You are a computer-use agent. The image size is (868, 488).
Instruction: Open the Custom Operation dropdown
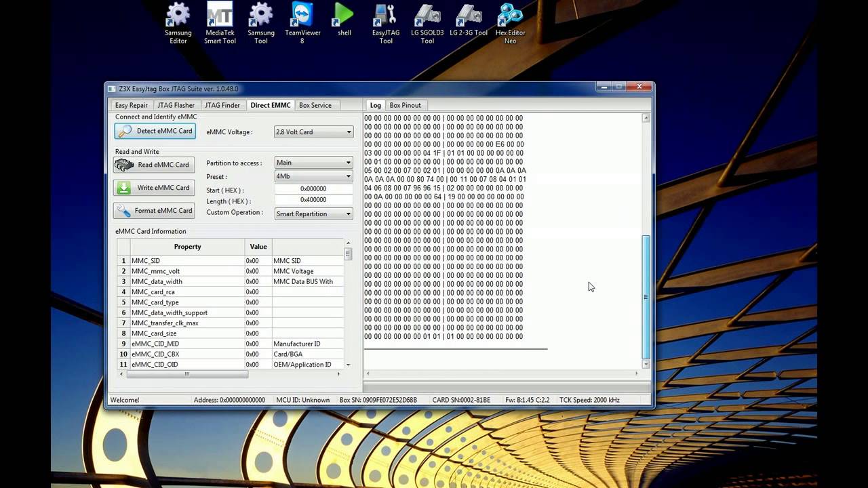[313, 213]
